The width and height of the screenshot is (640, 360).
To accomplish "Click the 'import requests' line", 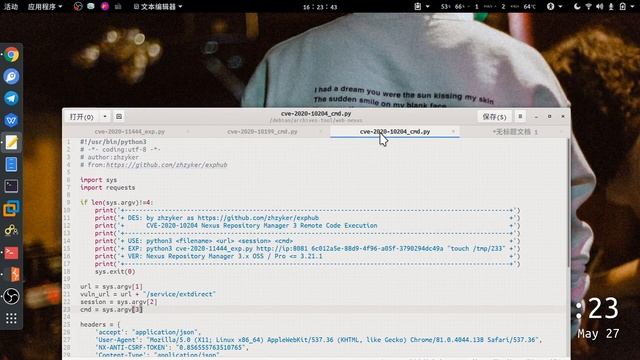I will coord(107,188).
